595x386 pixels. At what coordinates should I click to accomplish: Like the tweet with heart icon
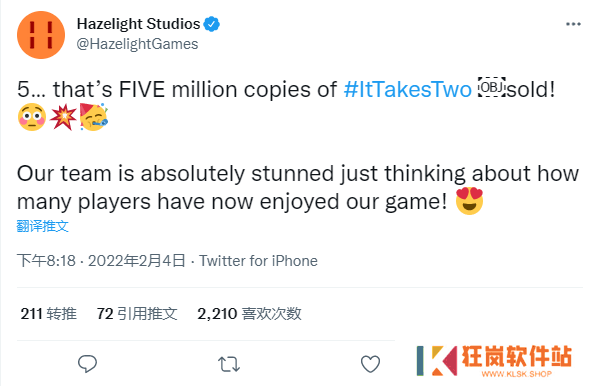click(x=370, y=364)
